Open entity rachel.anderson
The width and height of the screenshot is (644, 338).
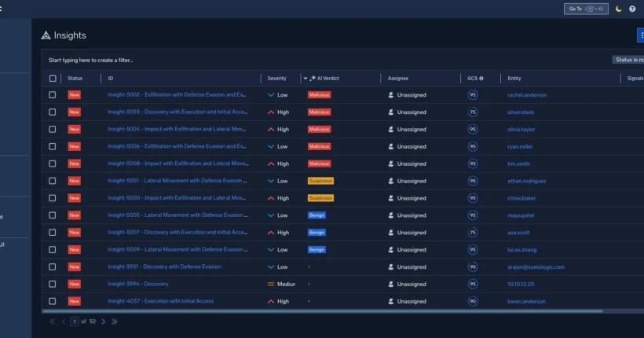click(527, 95)
